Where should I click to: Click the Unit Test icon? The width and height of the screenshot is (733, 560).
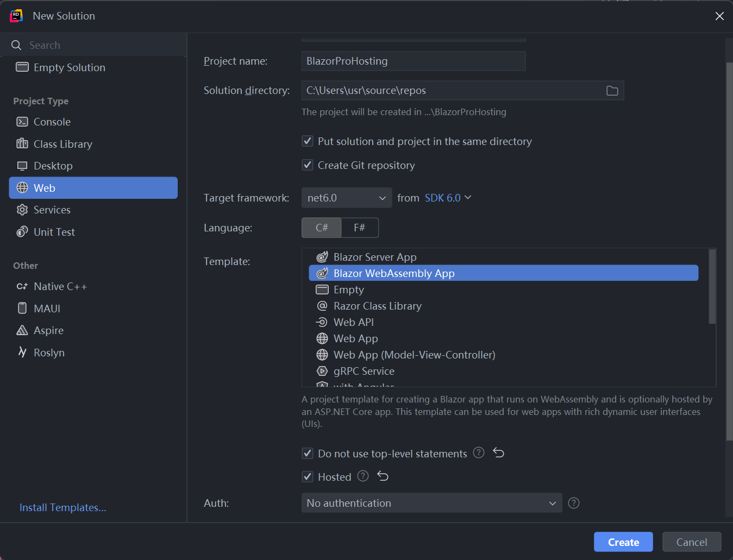click(x=22, y=232)
